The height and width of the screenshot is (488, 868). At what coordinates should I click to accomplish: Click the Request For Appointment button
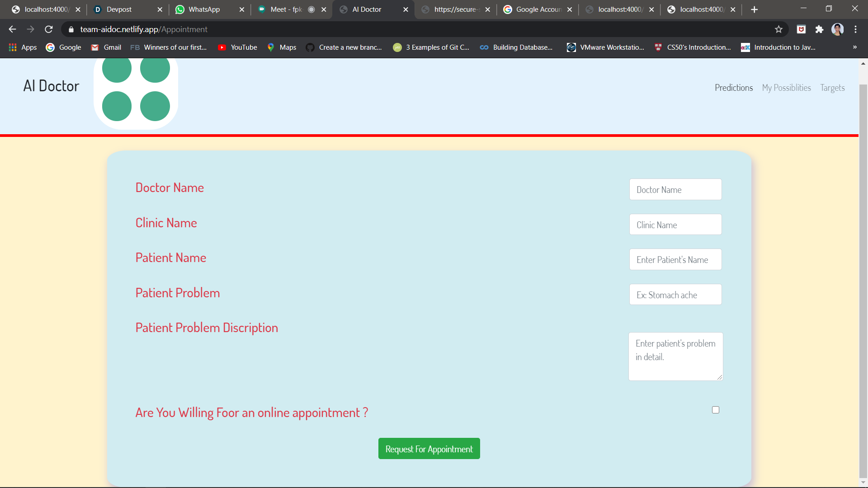coord(429,449)
